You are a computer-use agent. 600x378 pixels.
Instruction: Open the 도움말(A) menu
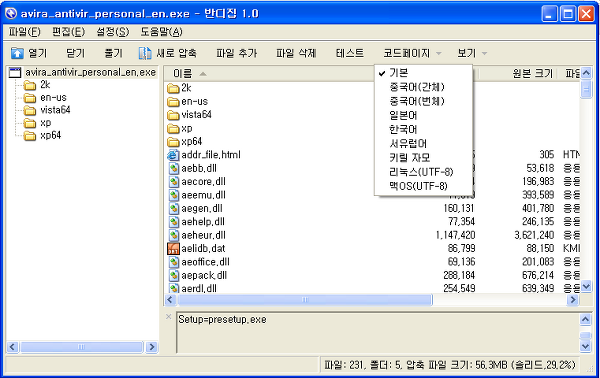tap(161, 32)
